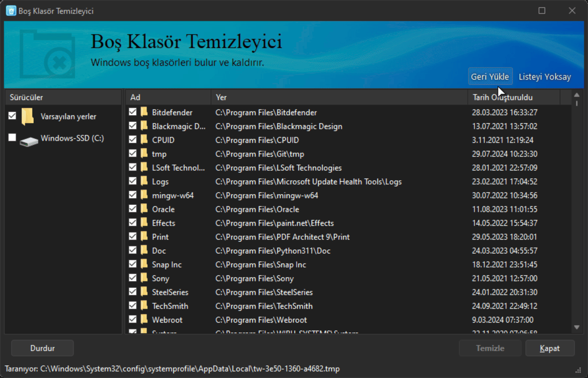588x378 pixels.
Task: Select path C:\Program Files\PDF Architect 9\Print
Action: coord(283,237)
